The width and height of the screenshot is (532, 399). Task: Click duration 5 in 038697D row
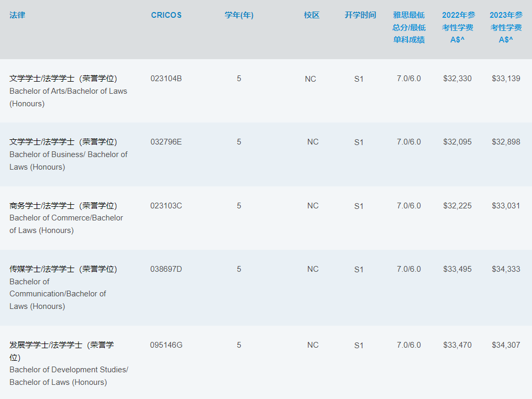point(239,269)
